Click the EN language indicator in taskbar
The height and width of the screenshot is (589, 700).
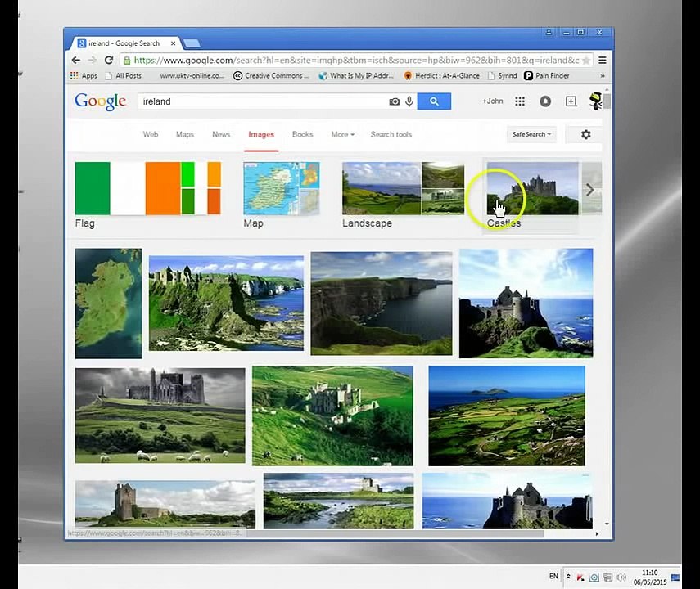(553, 576)
